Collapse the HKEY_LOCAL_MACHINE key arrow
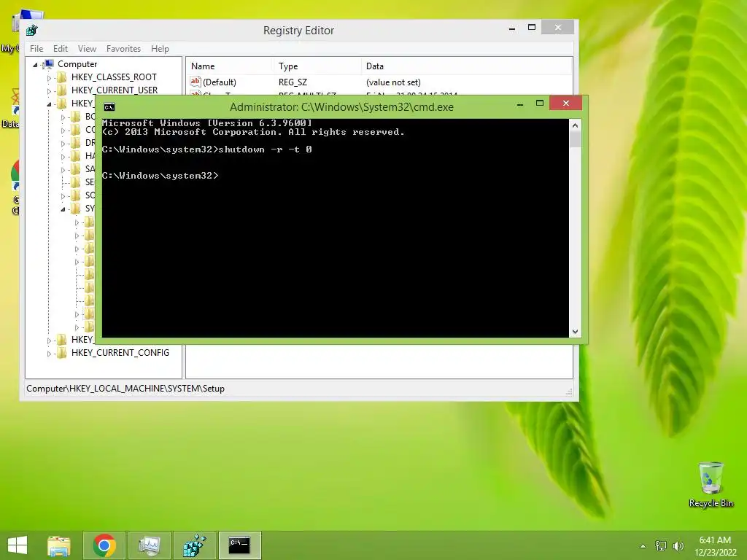This screenshot has height=560, width=747. [49, 104]
